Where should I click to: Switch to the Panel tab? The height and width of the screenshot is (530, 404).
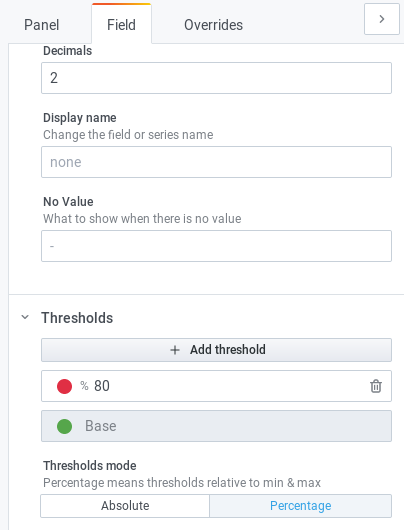[42, 25]
